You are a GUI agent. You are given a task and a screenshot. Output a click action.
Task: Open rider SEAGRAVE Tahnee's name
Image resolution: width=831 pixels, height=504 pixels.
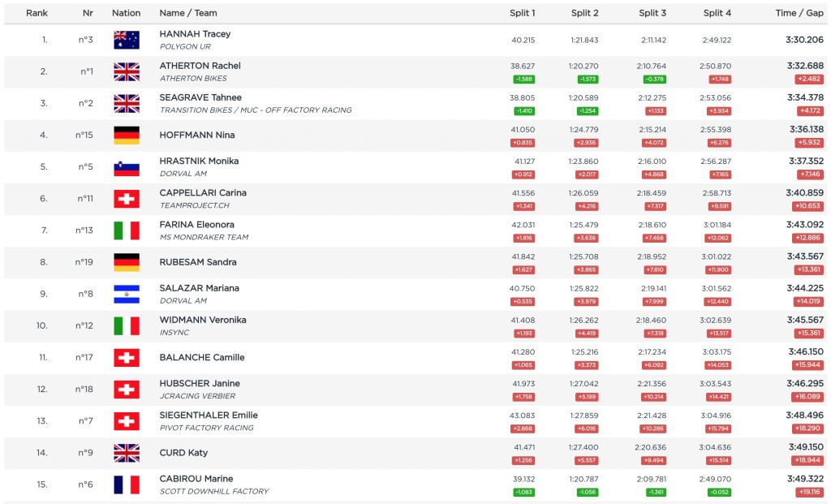[x=200, y=97]
